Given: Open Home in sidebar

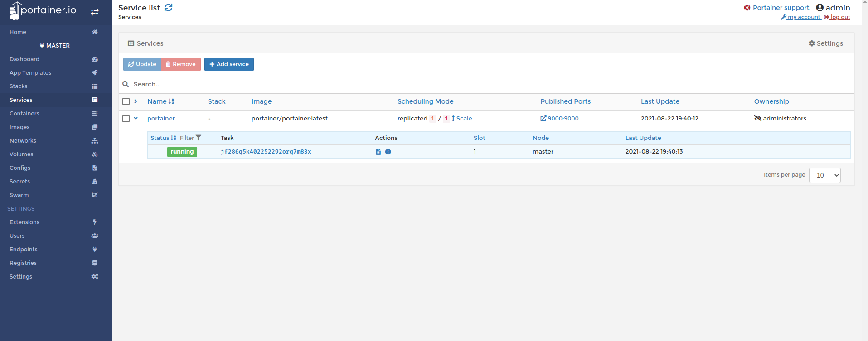Looking at the screenshot, I should (18, 32).
